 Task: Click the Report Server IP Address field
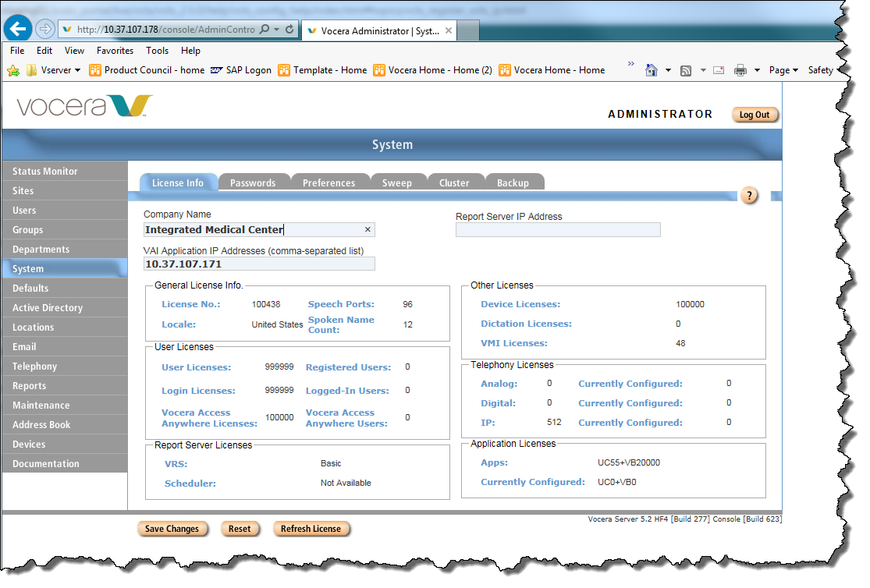click(558, 230)
